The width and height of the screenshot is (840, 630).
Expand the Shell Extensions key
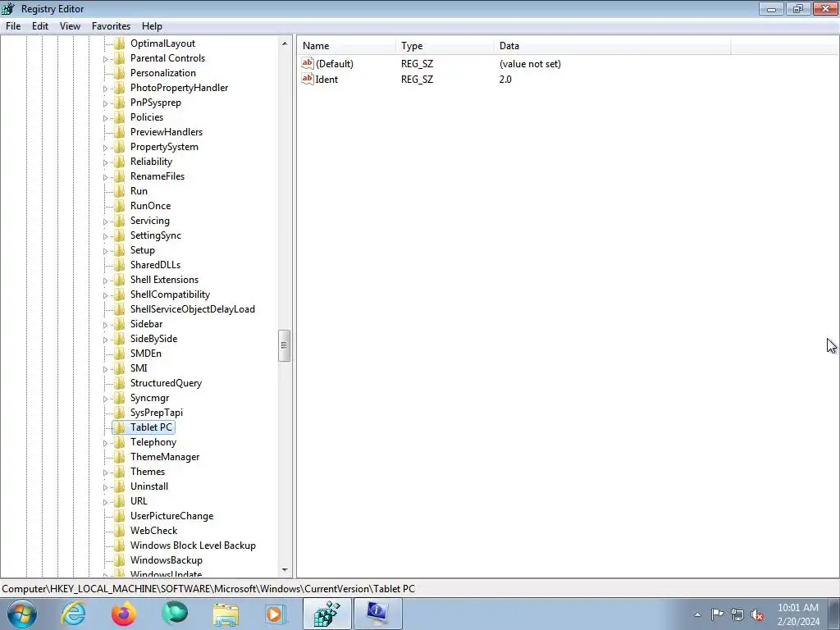pos(106,281)
